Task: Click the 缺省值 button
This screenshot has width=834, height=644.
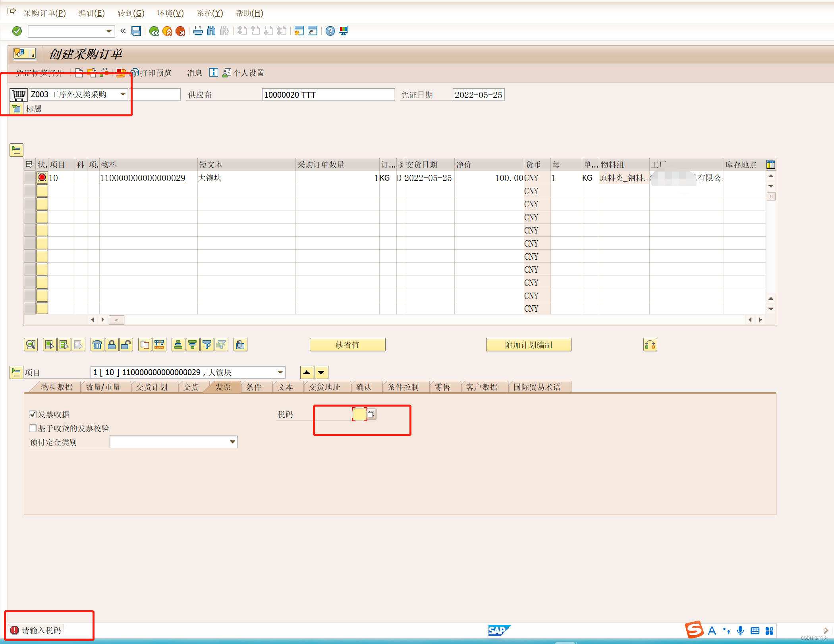Action: [x=347, y=345]
